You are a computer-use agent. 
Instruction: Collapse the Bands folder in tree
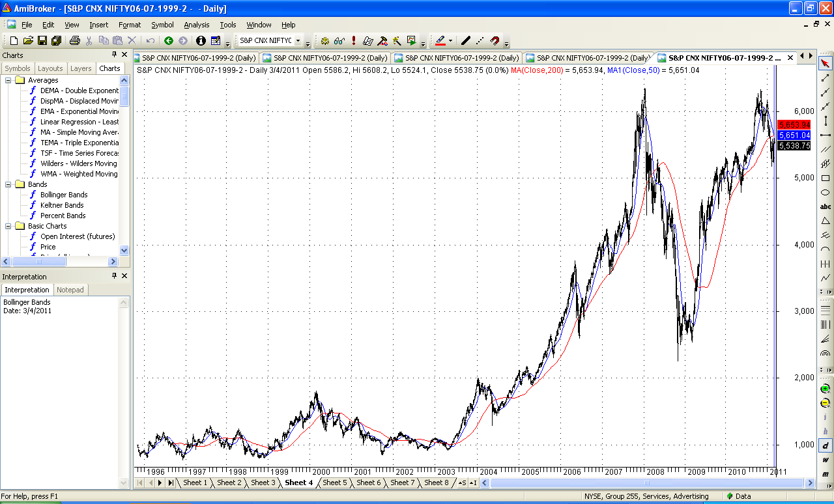[8, 184]
